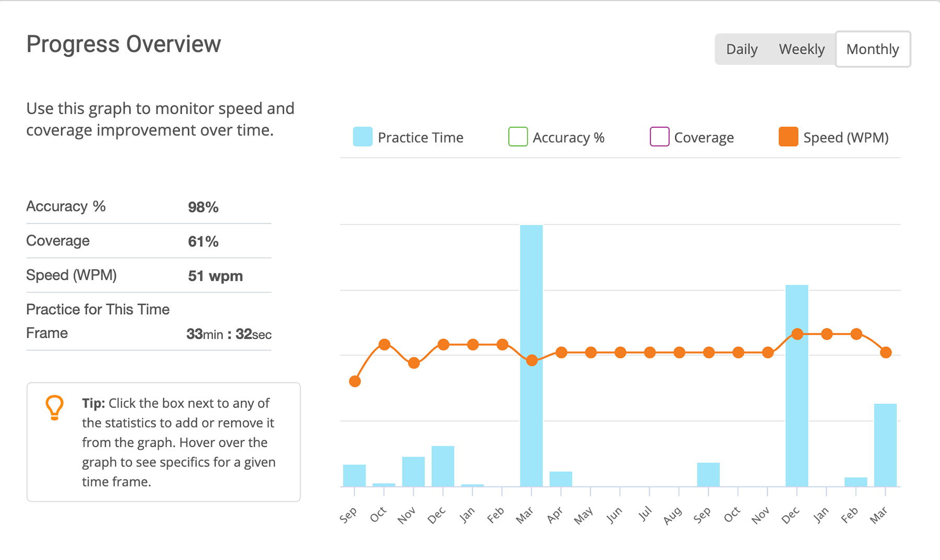Screen dimensions: 940x560
Task: Click the first October speed data point
Action: click(384, 344)
